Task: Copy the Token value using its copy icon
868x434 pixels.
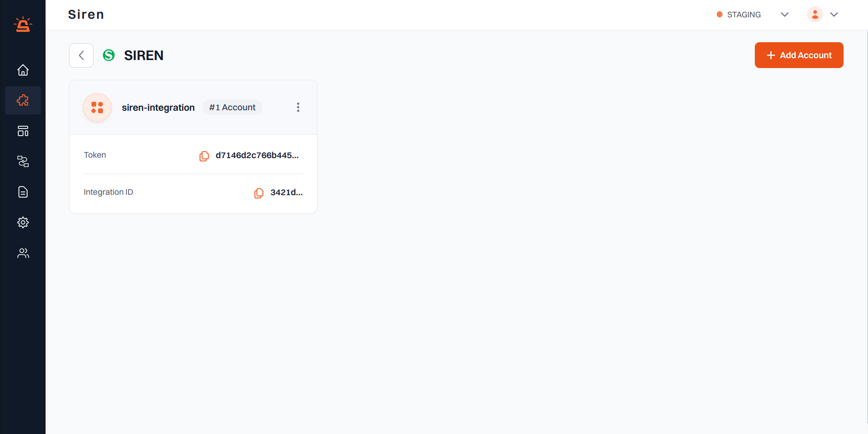Action: (x=204, y=156)
